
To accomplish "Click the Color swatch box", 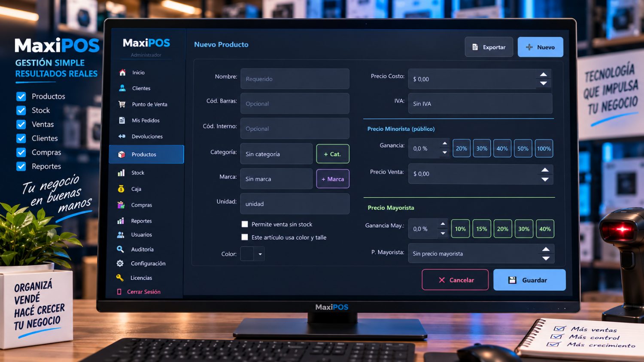I will coord(247,254).
